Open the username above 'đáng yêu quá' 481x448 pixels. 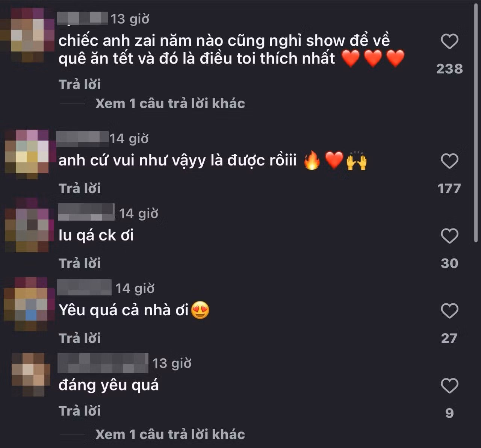click(x=103, y=363)
